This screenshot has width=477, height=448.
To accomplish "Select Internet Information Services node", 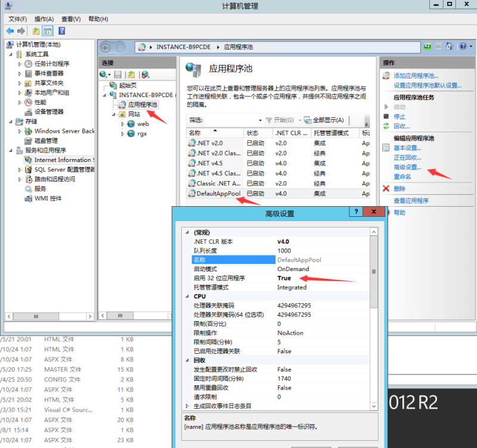I will coord(64,160).
